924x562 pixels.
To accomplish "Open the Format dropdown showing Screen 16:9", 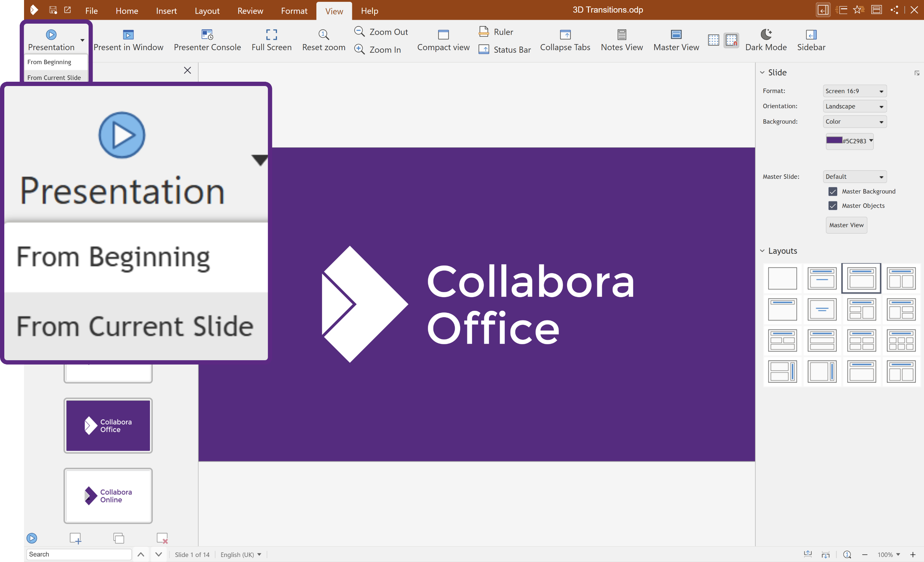I will click(855, 91).
